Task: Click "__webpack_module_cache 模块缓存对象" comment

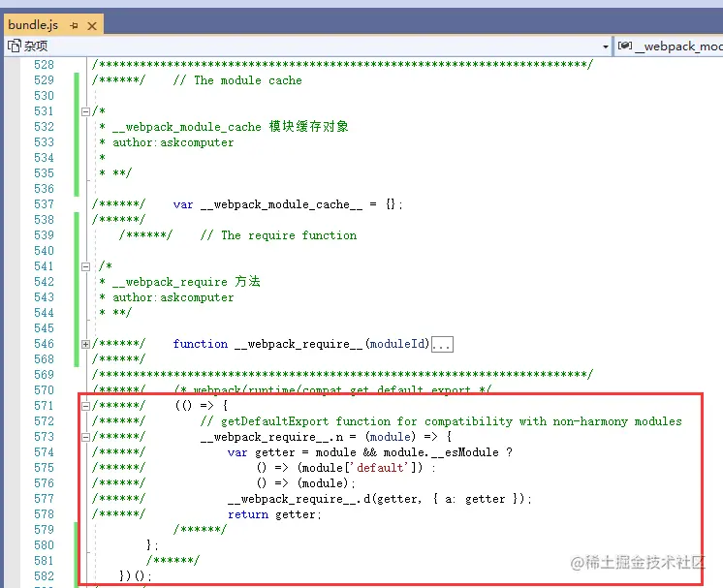Action: tap(231, 126)
